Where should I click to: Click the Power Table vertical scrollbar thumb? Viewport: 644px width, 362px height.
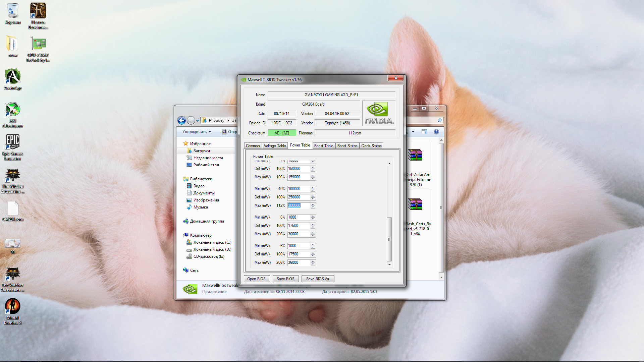pos(389,239)
